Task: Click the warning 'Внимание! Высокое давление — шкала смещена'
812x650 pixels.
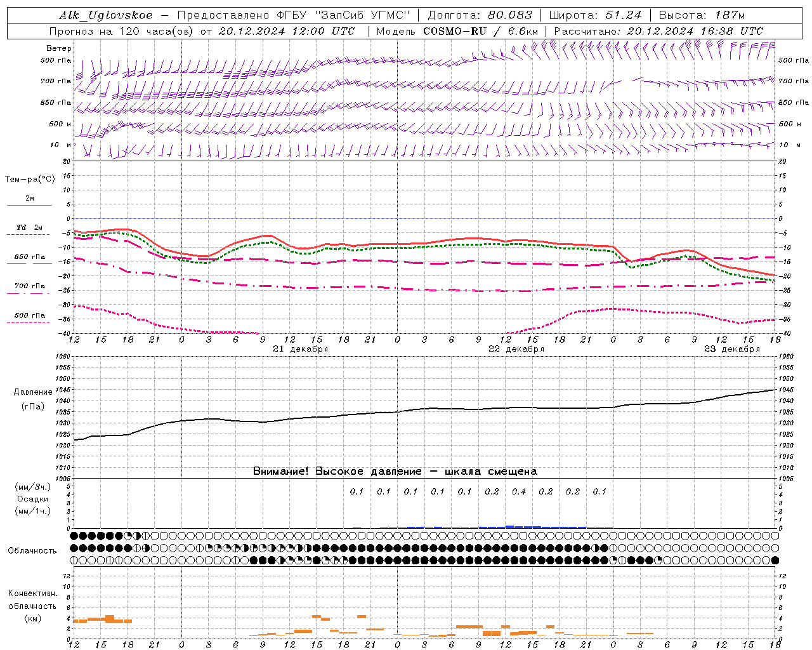Action: pyautogui.click(x=395, y=471)
